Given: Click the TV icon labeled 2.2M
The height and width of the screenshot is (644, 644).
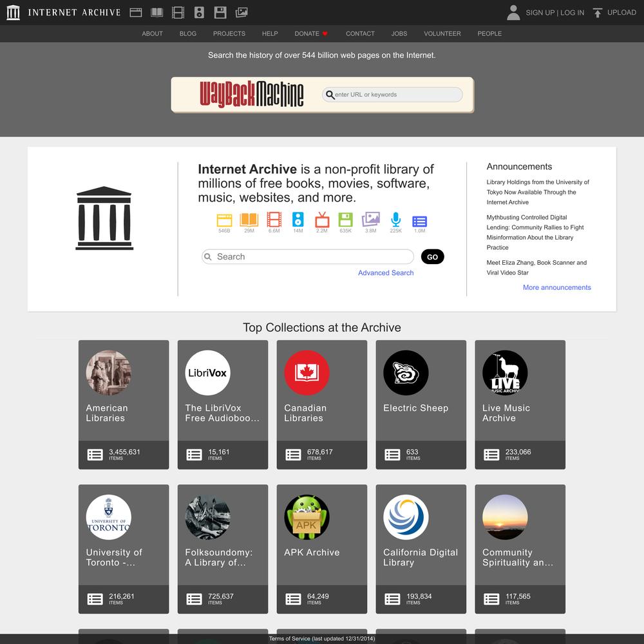Looking at the screenshot, I should click(322, 220).
